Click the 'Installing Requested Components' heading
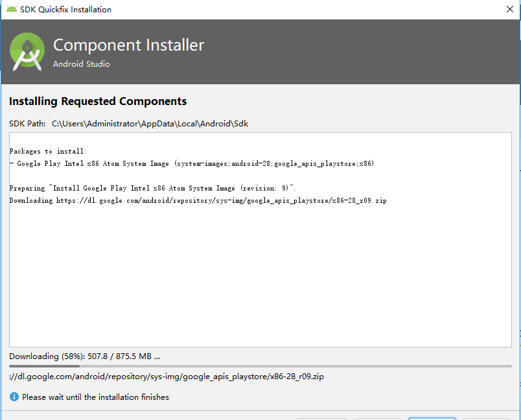 tap(98, 101)
